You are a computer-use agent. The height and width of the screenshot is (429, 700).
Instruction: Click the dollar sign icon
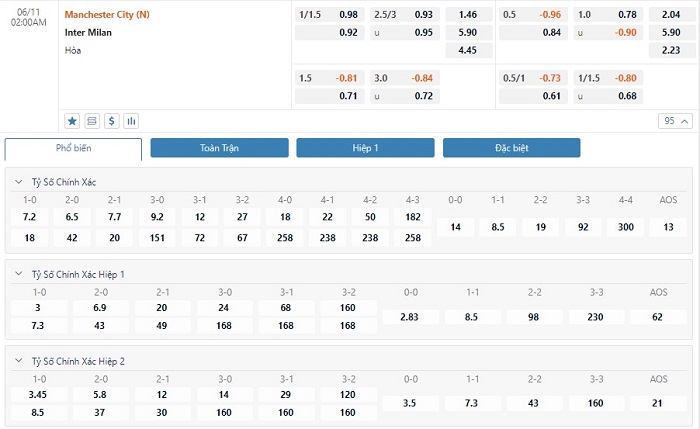point(112,121)
